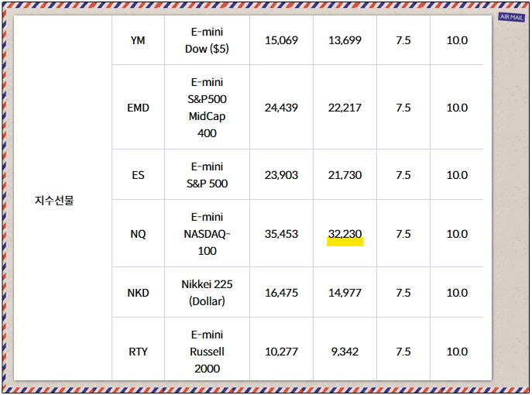Image resolution: width=532 pixels, height=395 pixels.
Task: Click the yellow-highlighted 32,230 value
Action: 345,234
